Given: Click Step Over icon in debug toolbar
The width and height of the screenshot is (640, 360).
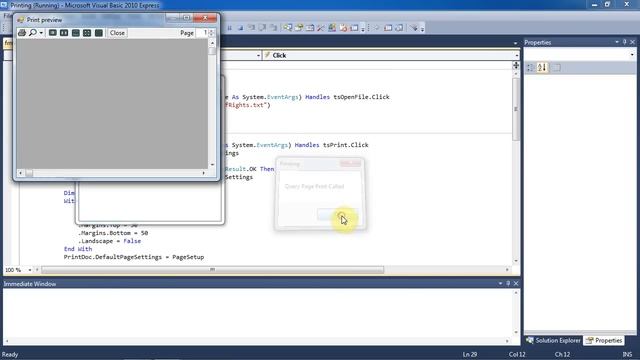Looking at the screenshot, I should coord(262,28).
